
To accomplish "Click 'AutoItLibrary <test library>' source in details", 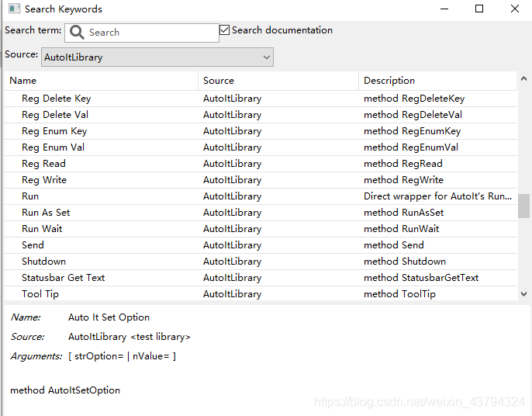I will click(x=130, y=337).
